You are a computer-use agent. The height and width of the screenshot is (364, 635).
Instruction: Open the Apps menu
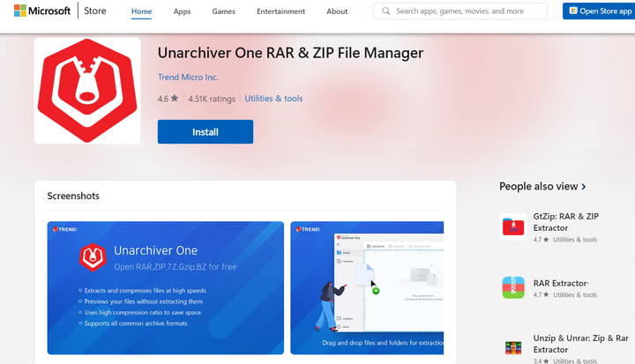(x=182, y=11)
